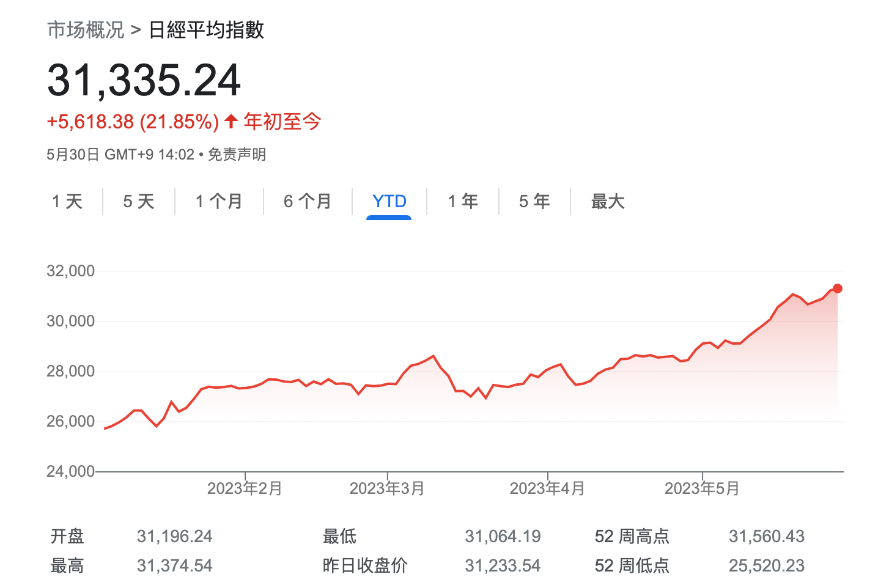The image size is (878, 588).
Task: Click the 2023年3月 axis label
Action: [387, 488]
